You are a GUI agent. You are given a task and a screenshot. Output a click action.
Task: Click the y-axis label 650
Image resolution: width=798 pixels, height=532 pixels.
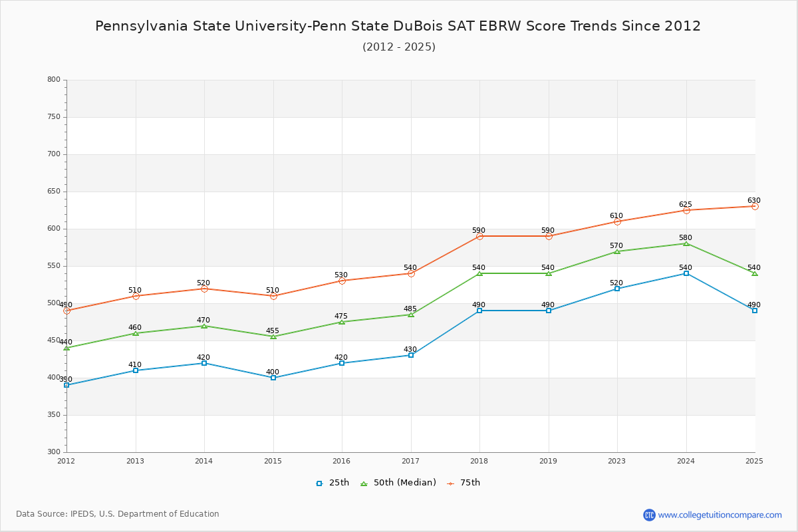tap(54, 192)
